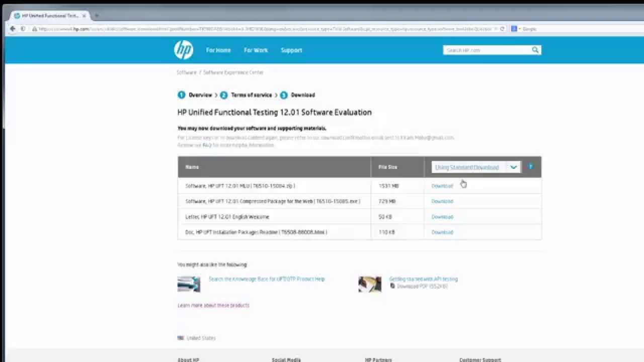Open a new browser tab with the plus button
Image resolution: width=644 pixels, height=362 pixels.
(x=97, y=16)
